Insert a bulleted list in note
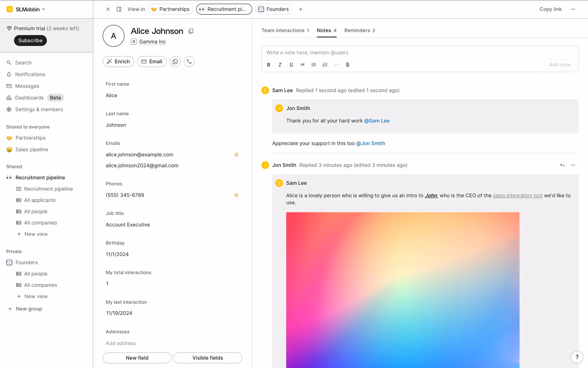The image size is (588, 368). point(314,65)
